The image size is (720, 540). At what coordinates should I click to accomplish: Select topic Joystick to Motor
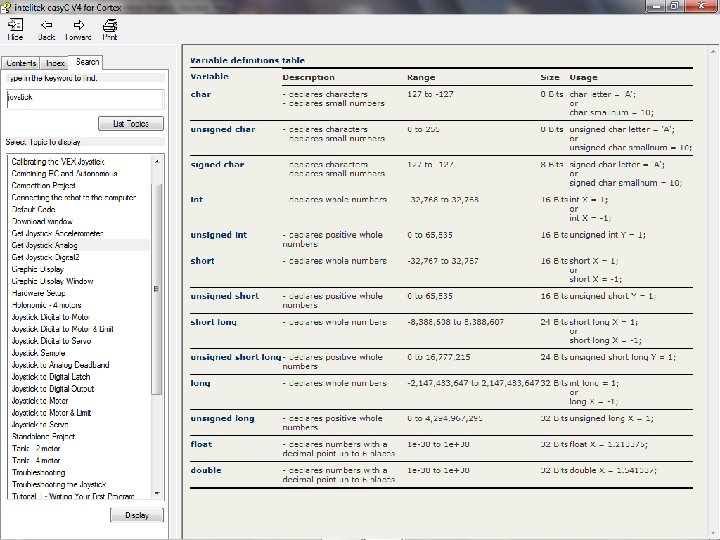click(x=39, y=400)
